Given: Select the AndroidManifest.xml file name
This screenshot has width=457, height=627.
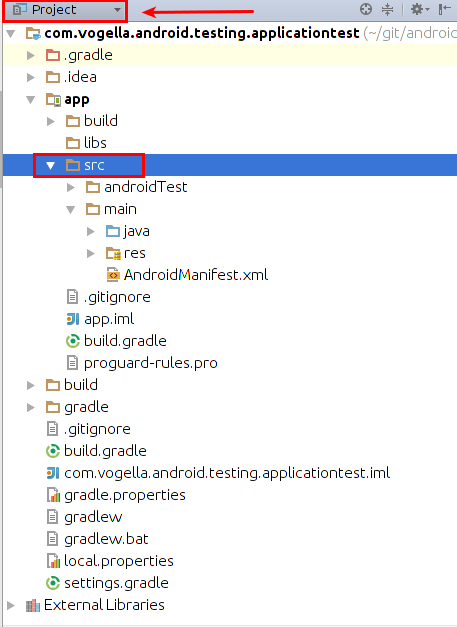Looking at the screenshot, I should click(196, 275).
